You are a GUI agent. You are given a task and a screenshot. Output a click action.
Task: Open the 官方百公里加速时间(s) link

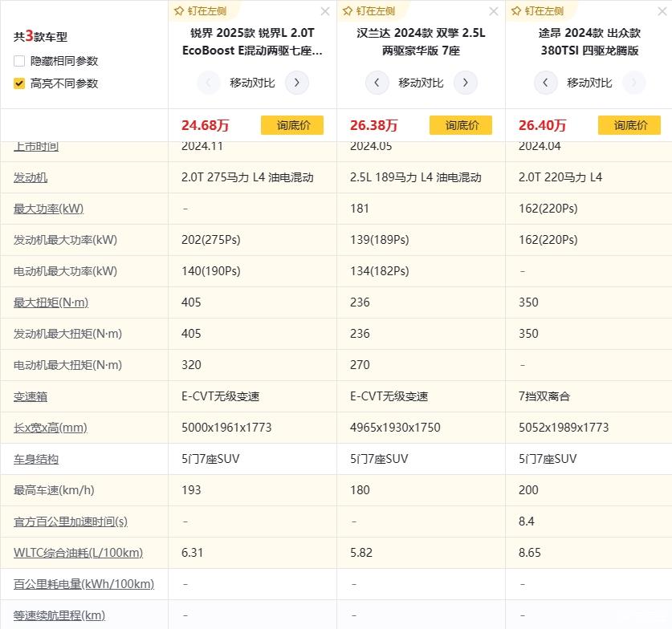pos(71,521)
